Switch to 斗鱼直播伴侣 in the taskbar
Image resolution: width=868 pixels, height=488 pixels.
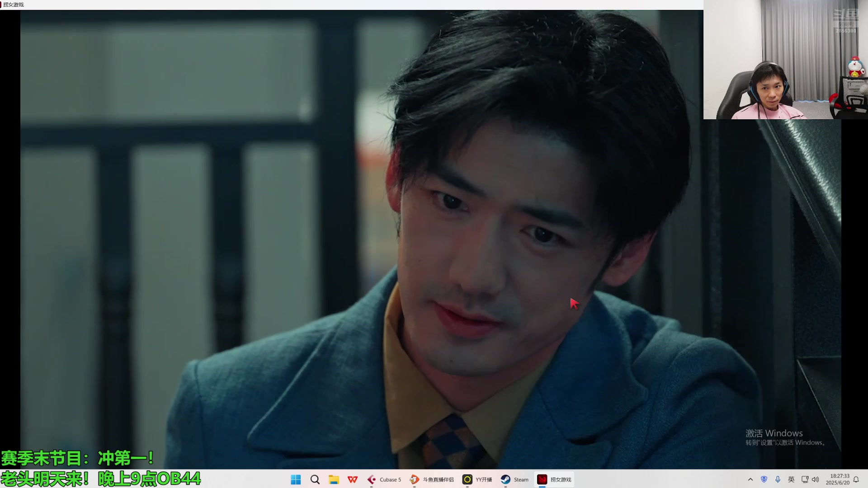432,479
